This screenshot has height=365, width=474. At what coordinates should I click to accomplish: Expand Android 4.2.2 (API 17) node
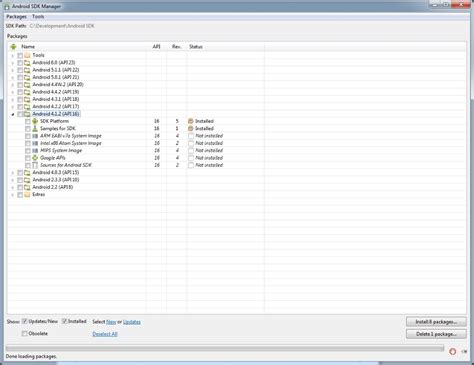[x=13, y=107]
